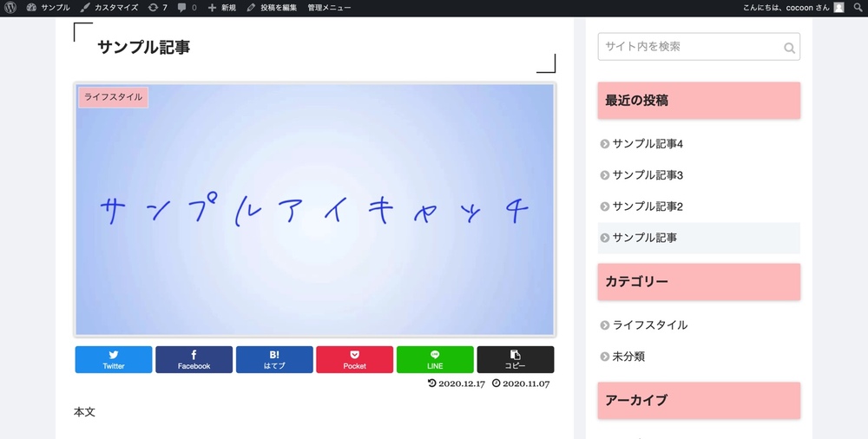The image size is (868, 439).
Task: Click the サンプル記事 article title
Action: click(144, 47)
